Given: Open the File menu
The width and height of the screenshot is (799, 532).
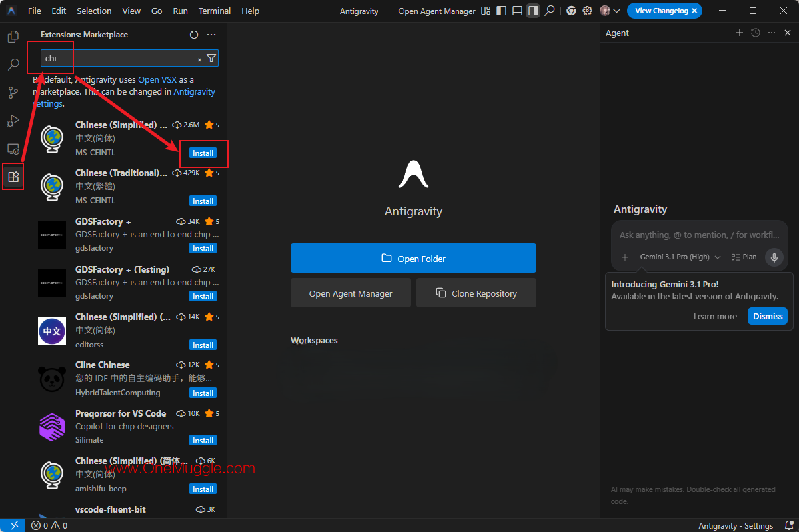Looking at the screenshot, I should [x=35, y=11].
